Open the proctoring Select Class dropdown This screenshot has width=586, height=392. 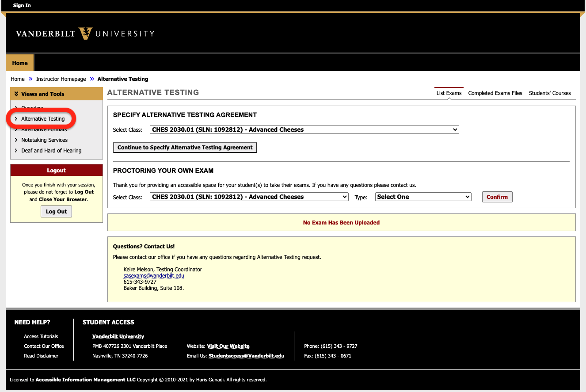[249, 197]
